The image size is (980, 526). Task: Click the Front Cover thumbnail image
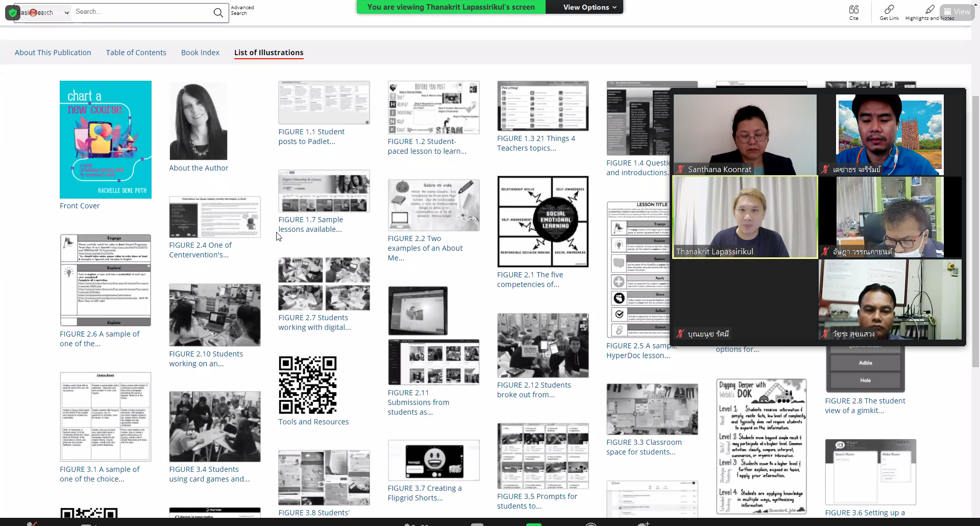[106, 139]
